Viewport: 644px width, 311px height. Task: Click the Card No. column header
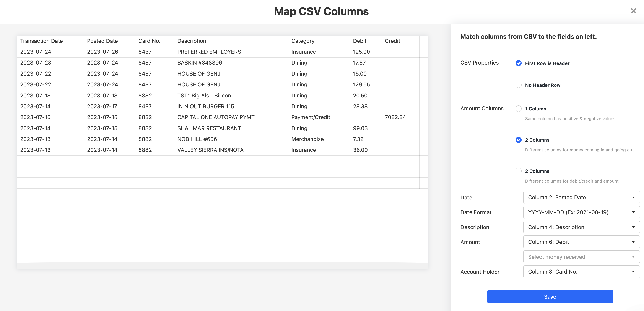(x=154, y=41)
